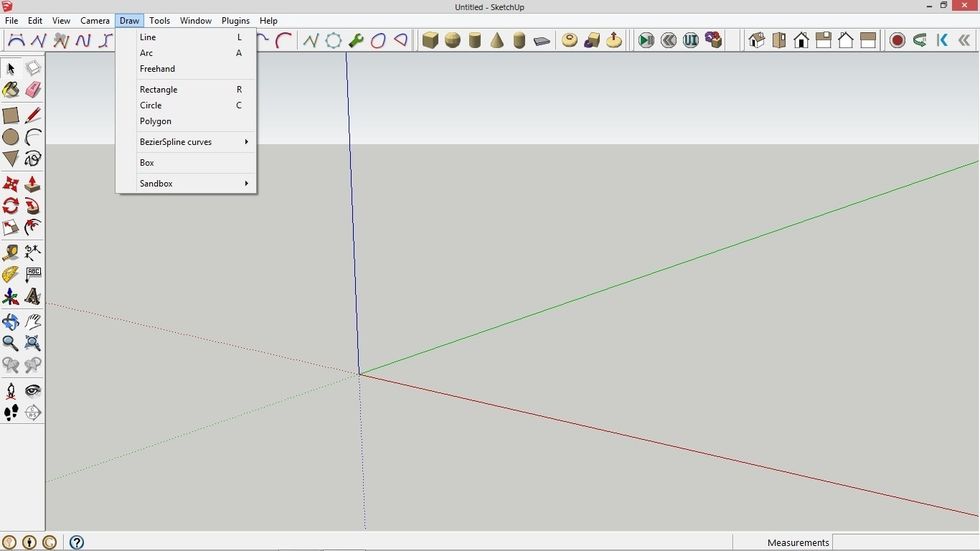Click the Measurements input box
This screenshot has width=980, height=551.
pyautogui.click(x=906, y=542)
